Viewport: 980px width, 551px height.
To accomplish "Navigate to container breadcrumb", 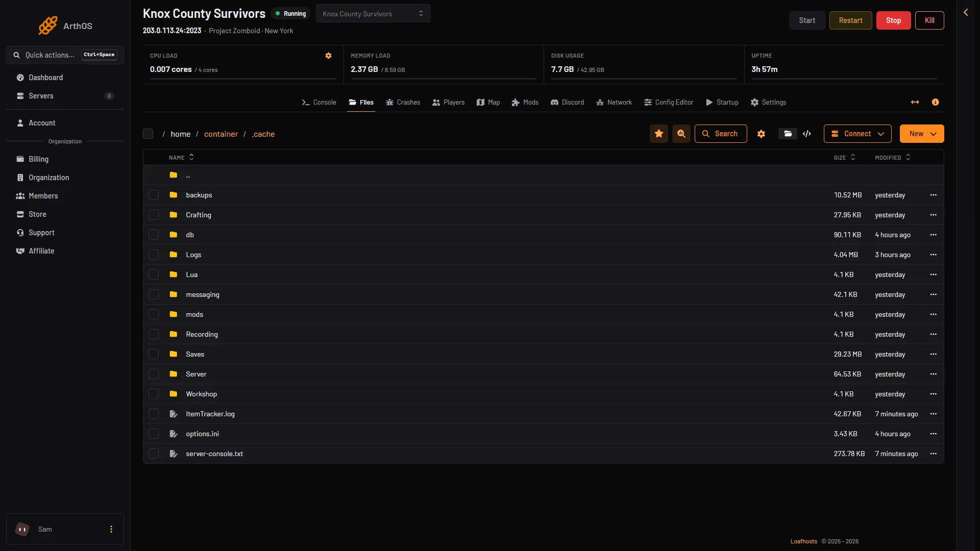I will 221,134.
